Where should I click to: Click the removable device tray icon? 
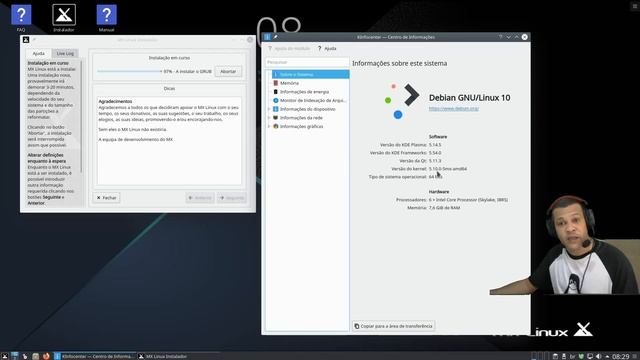tap(564, 356)
